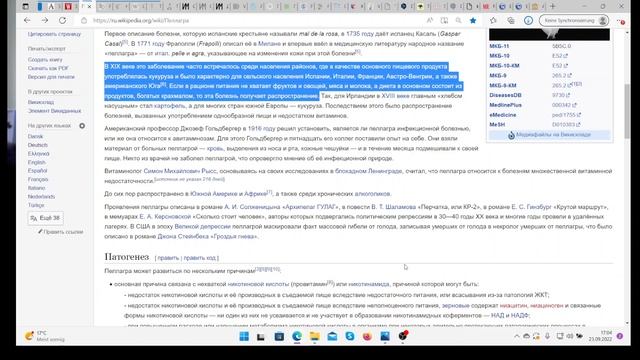Viewport: 640px width, 360px height.
Task: Open the никотиновой кислоты link
Action: 258,284
